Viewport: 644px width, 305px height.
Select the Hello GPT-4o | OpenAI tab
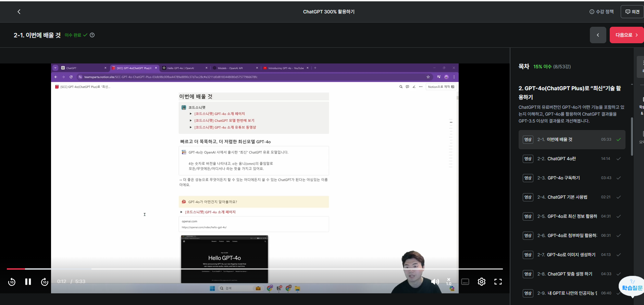tap(185, 68)
